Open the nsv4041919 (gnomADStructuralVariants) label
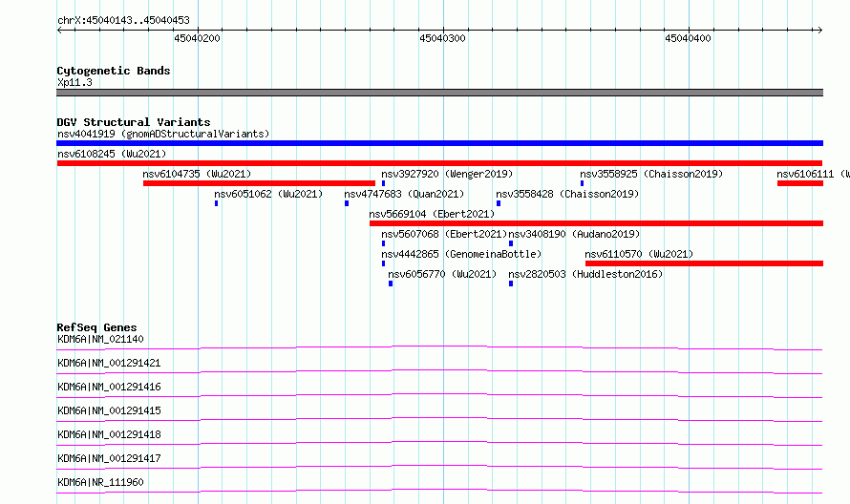 [x=163, y=134]
